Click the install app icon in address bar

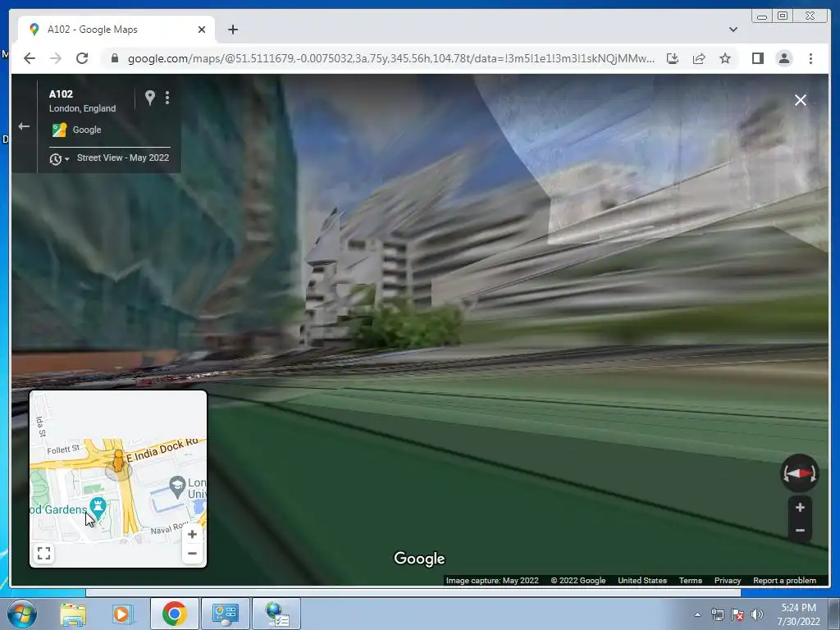(673, 58)
